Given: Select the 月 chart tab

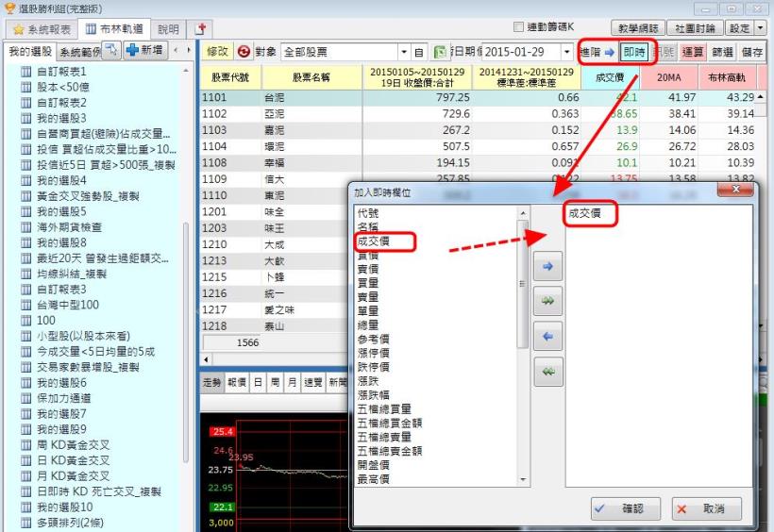Looking at the screenshot, I should (x=293, y=382).
